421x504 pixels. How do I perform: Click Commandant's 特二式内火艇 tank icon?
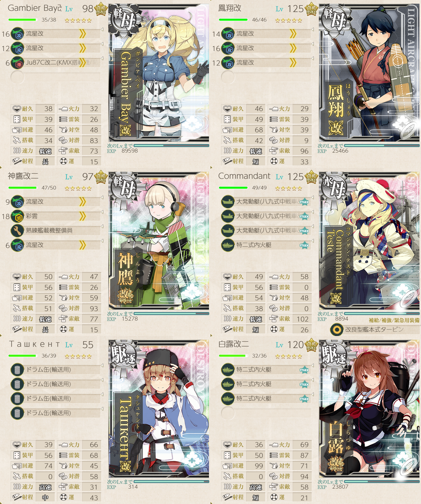[x=228, y=245]
